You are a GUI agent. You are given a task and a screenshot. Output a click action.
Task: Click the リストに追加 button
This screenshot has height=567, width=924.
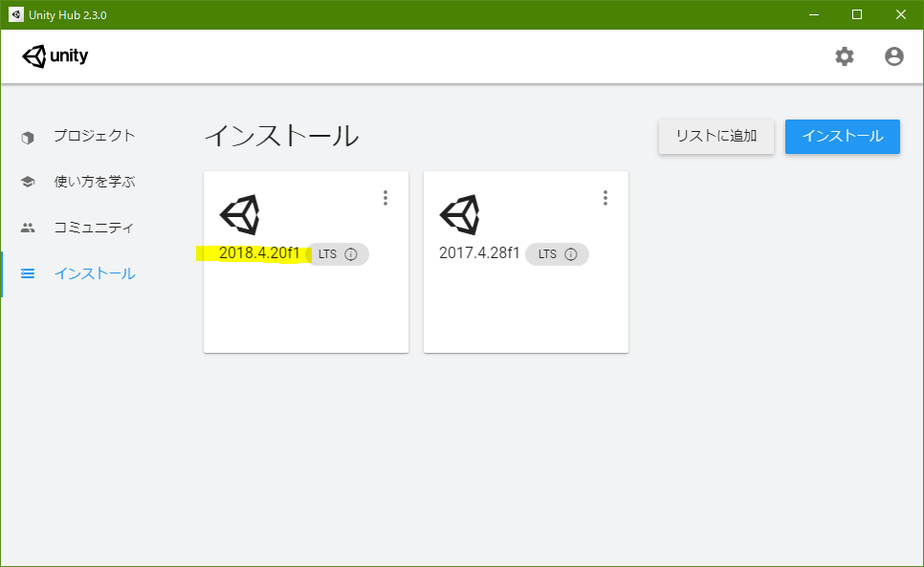716,137
